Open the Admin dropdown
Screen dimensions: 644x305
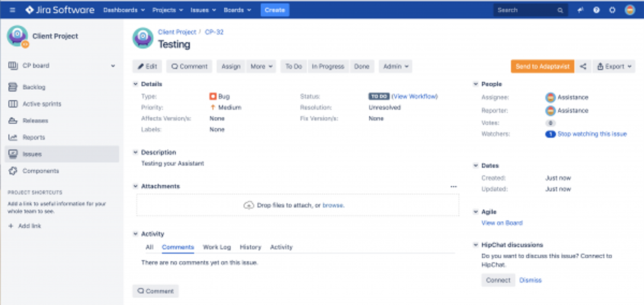tap(395, 66)
